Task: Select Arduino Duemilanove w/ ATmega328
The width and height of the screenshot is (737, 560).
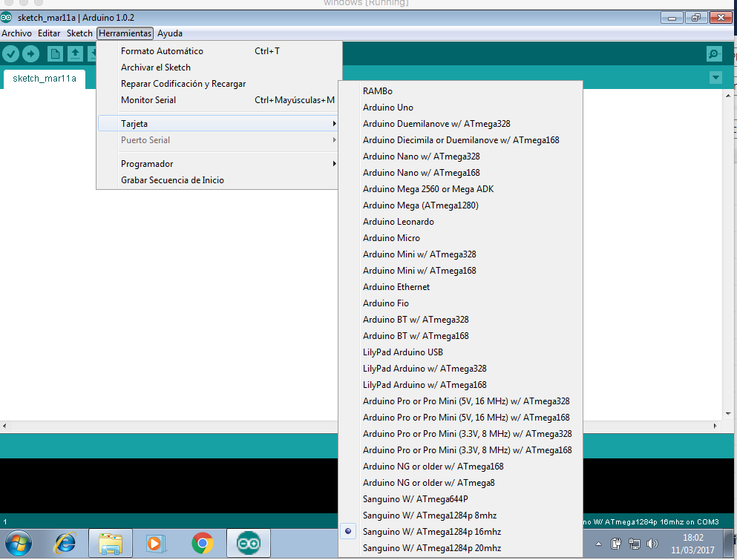Action: (x=461, y=124)
